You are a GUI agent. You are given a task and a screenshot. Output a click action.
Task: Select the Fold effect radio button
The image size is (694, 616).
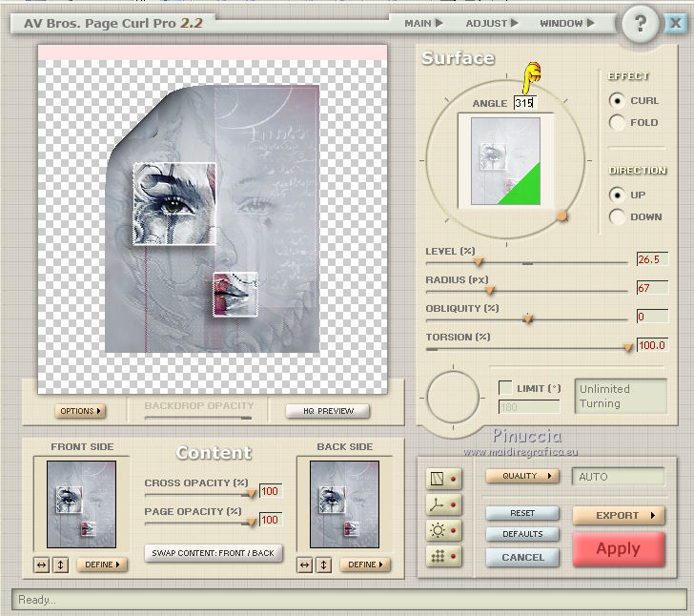click(x=617, y=122)
